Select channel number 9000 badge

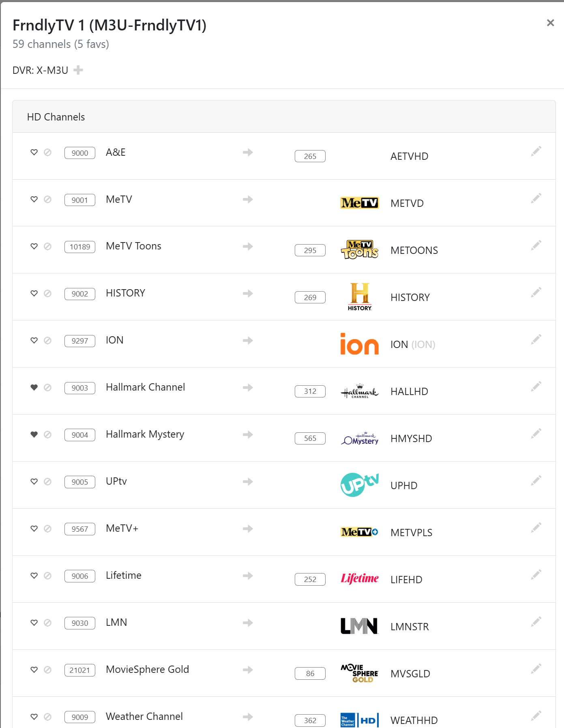pos(80,153)
